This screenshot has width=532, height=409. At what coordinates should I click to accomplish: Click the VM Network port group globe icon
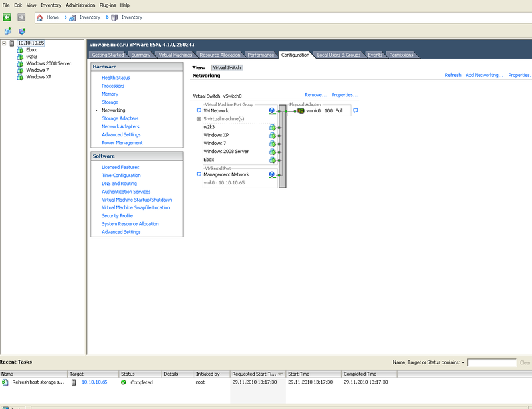coord(272,110)
